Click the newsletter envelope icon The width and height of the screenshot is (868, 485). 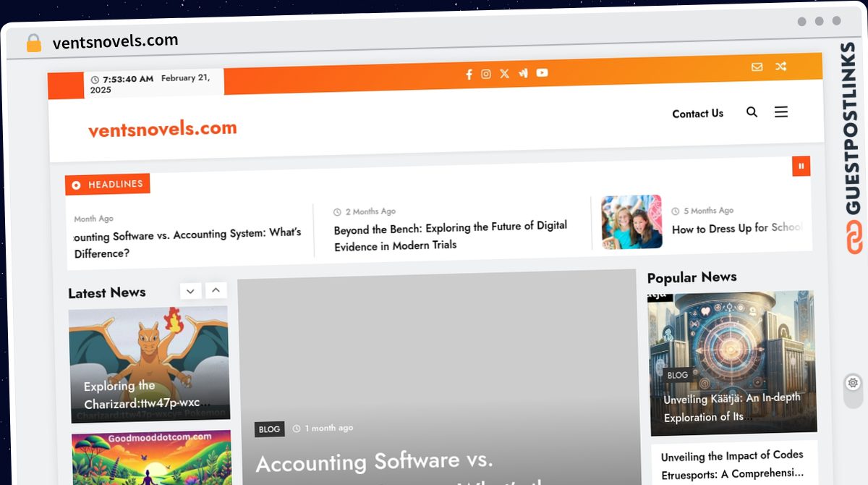point(757,67)
